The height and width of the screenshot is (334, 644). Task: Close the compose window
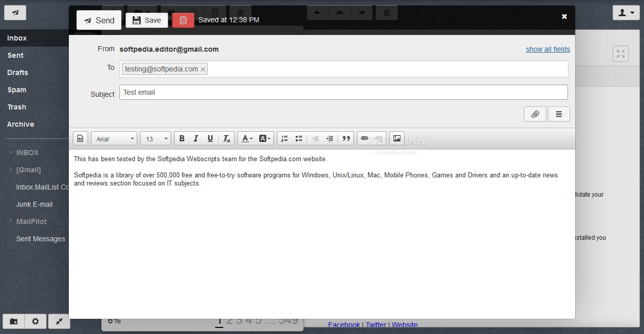click(x=565, y=17)
